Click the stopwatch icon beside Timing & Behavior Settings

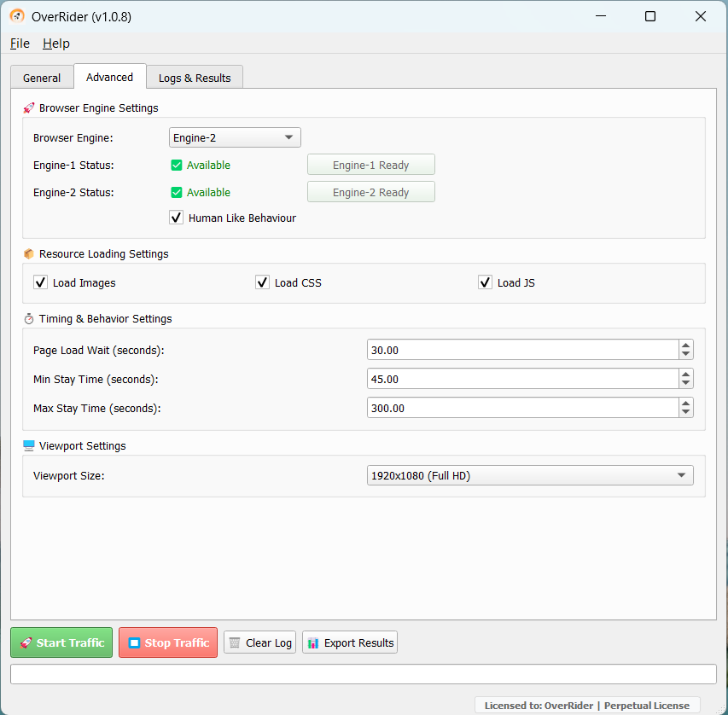pos(29,319)
